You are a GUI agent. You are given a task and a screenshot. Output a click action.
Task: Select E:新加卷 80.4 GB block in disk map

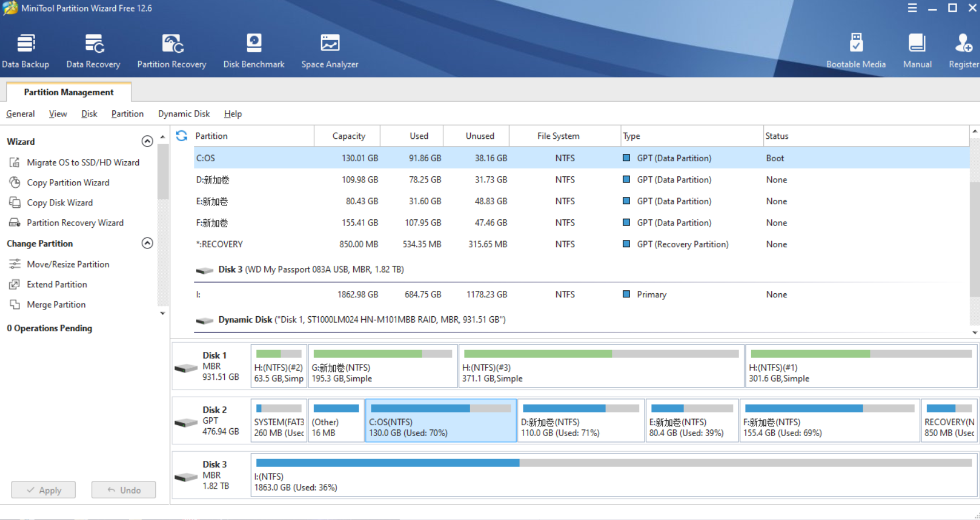692,421
